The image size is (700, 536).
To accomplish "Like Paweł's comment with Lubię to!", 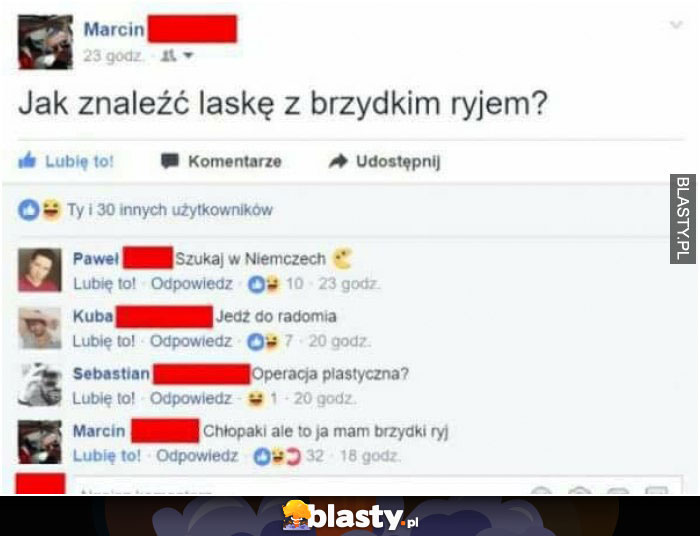I will click(x=104, y=284).
